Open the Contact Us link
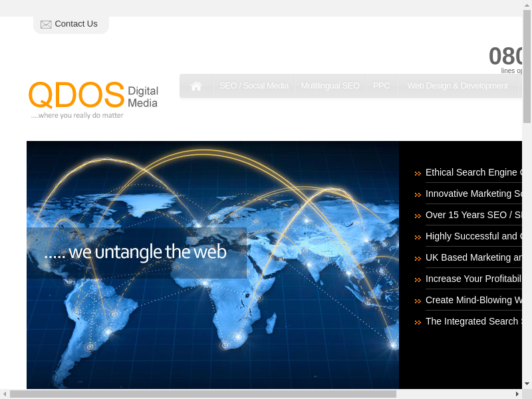 click(76, 24)
